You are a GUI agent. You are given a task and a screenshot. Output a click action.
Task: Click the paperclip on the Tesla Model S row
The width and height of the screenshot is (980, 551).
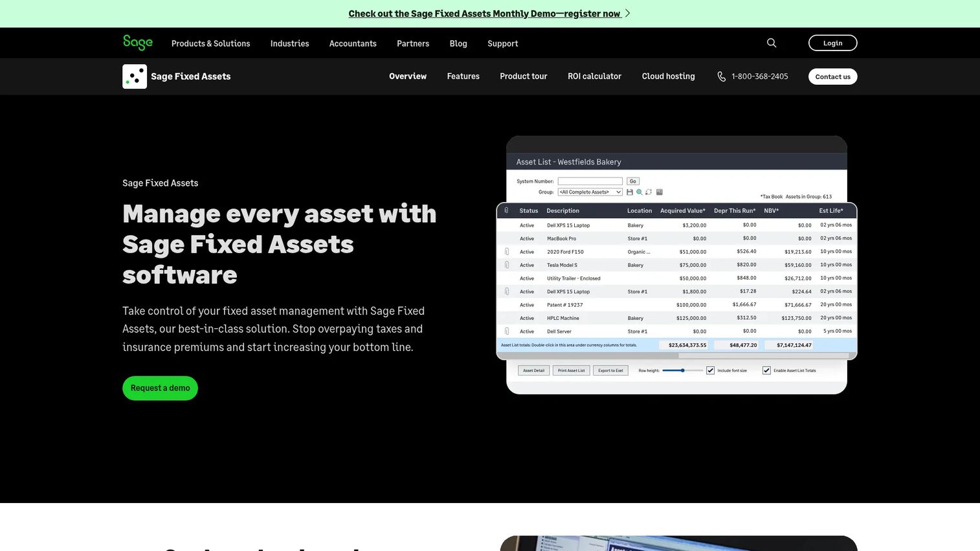point(507,265)
